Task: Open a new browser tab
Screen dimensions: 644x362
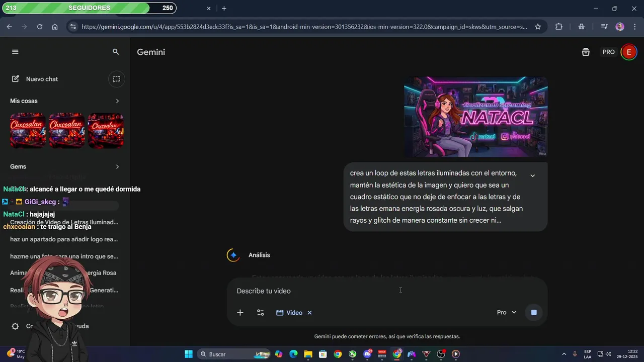Action: click(224, 9)
